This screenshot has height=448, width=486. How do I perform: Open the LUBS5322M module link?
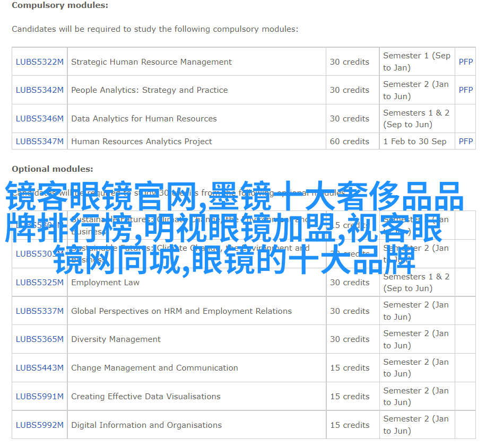[40, 62]
